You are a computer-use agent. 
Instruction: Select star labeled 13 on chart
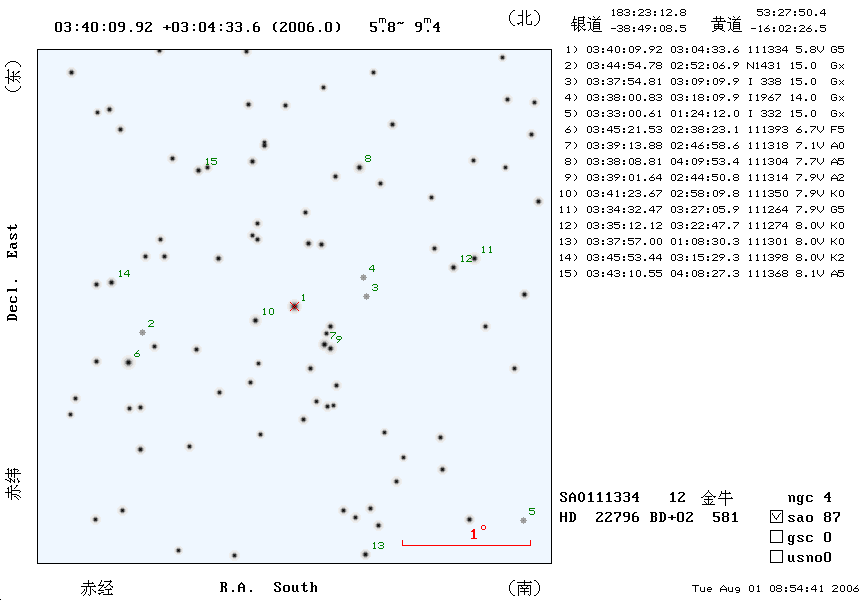(x=365, y=554)
